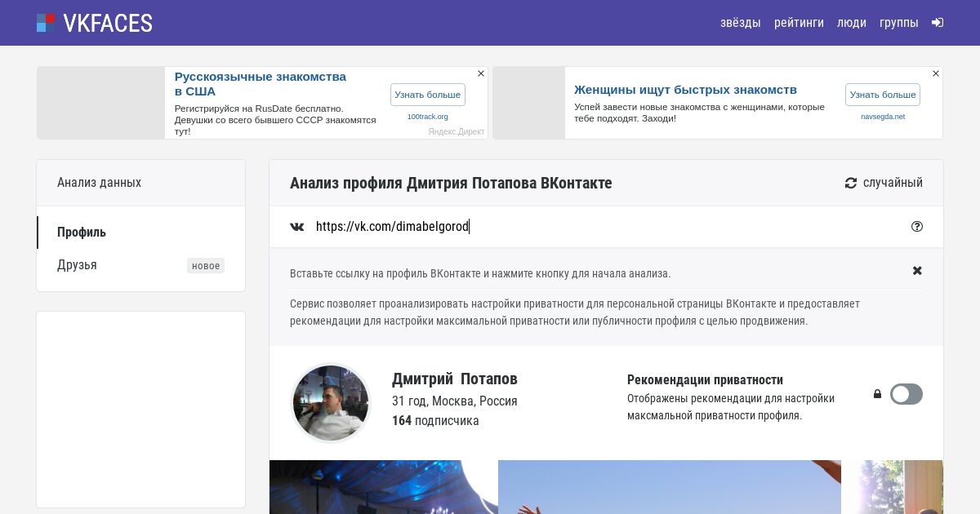Visit the 100track.org ad link

pos(428,117)
